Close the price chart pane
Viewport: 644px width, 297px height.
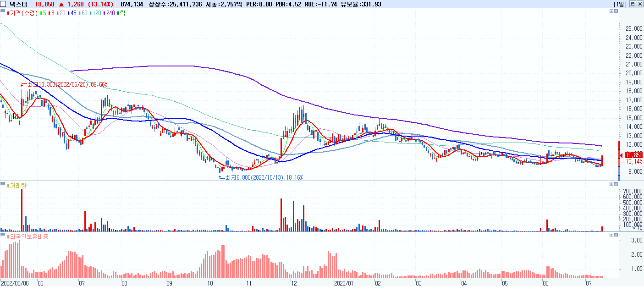(x=616, y=11)
